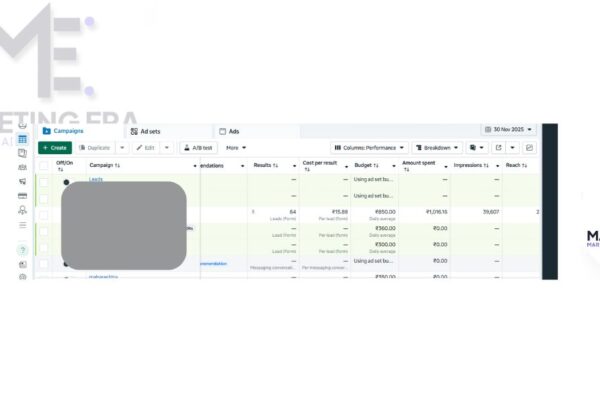Open the Breakdown dropdown
The width and height of the screenshot is (600, 419).
point(437,148)
